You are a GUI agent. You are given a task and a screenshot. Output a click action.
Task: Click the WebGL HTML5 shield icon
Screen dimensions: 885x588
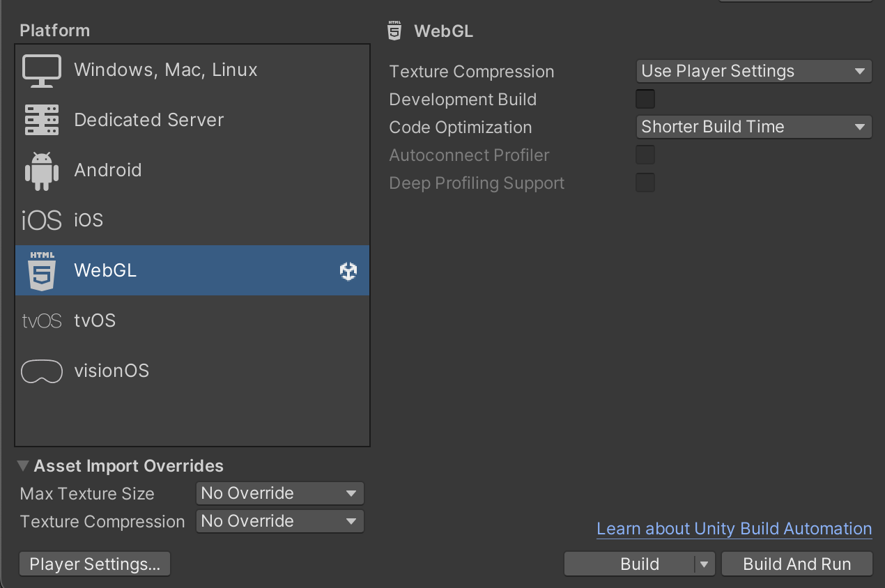pos(42,270)
